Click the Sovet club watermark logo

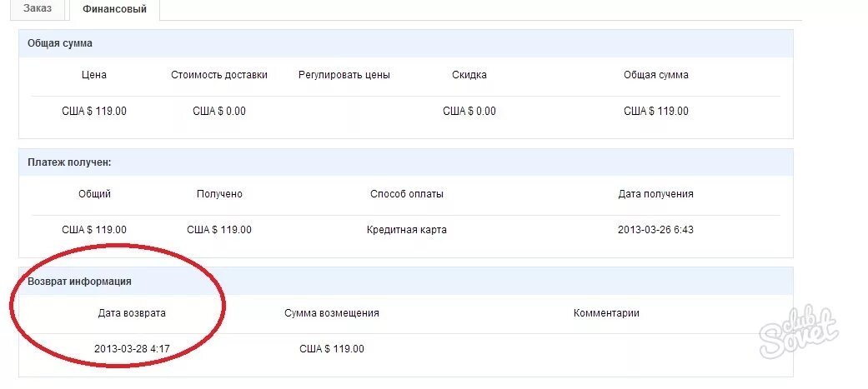tap(798, 330)
